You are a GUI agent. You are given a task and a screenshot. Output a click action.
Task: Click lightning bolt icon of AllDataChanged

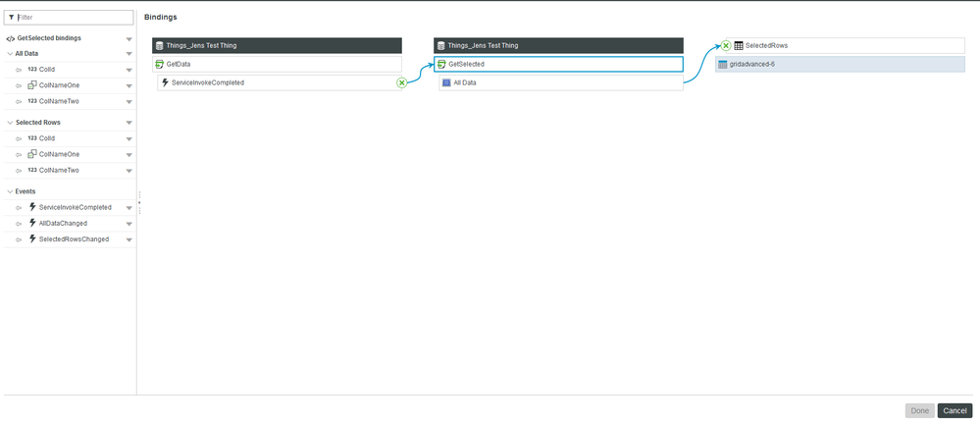[x=32, y=223]
